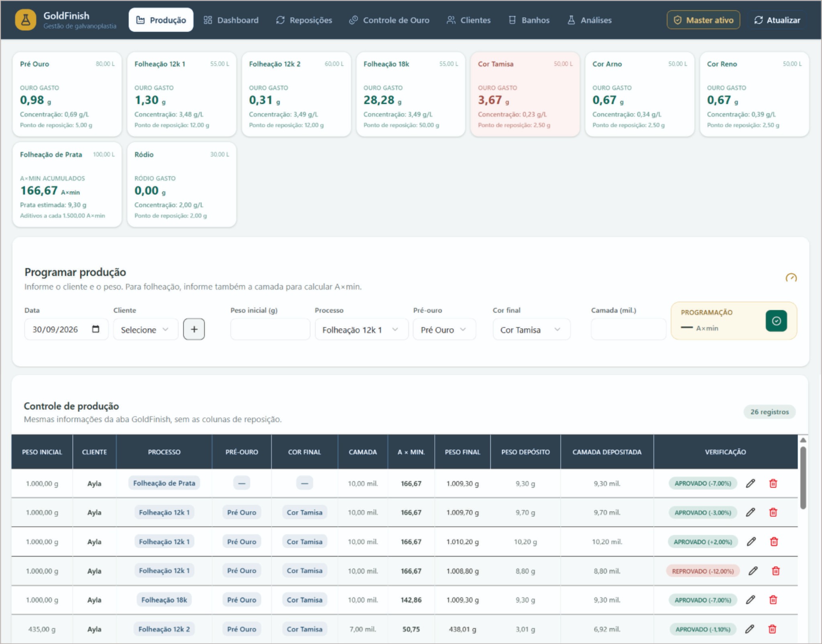Edit the row with peso final 1.009,70 g
The height and width of the screenshot is (644, 822).
coord(750,512)
